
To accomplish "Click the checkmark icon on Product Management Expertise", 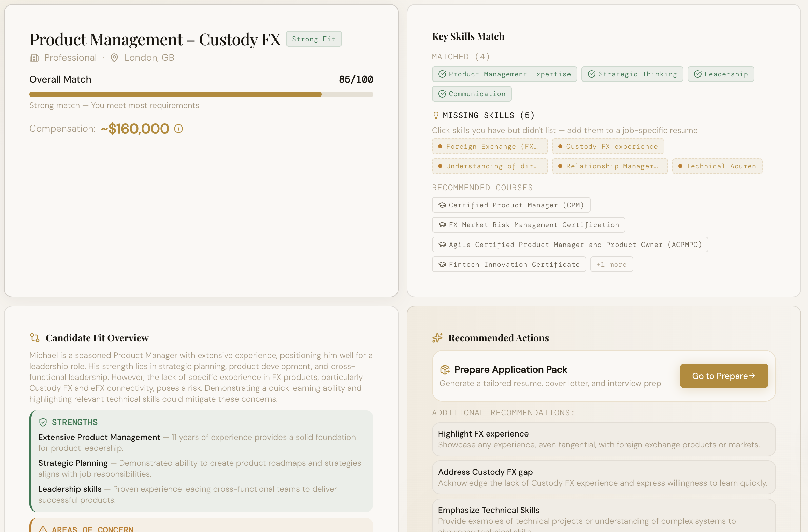I will (x=442, y=74).
